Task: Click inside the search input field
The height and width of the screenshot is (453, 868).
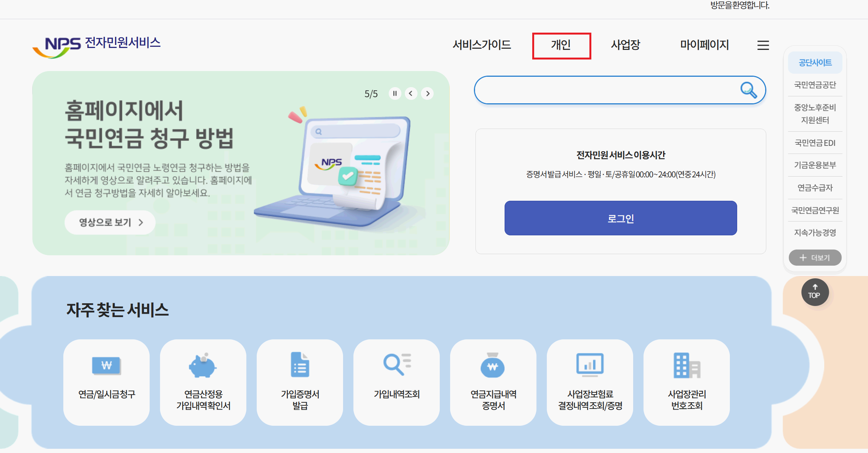Action: click(x=606, y=90)
